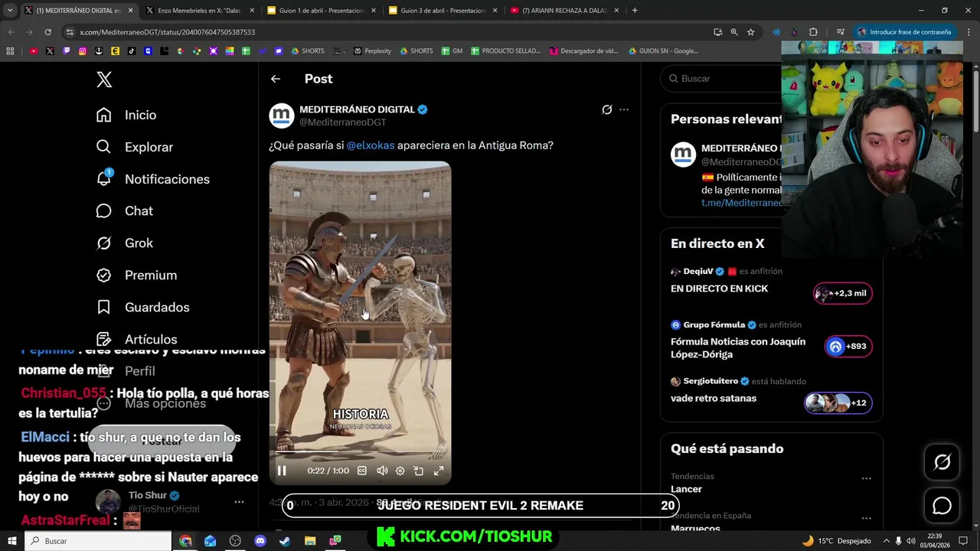Screen dimensions: 980x551
Task: Open Fórmula Noticias con Joaquín López-Dóriga
Action: click(738, 348)
